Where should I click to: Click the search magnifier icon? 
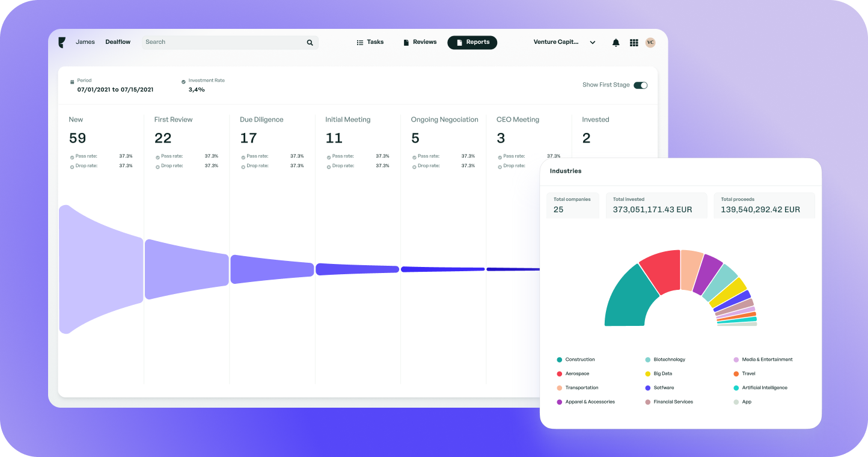[x=310, y=43]
